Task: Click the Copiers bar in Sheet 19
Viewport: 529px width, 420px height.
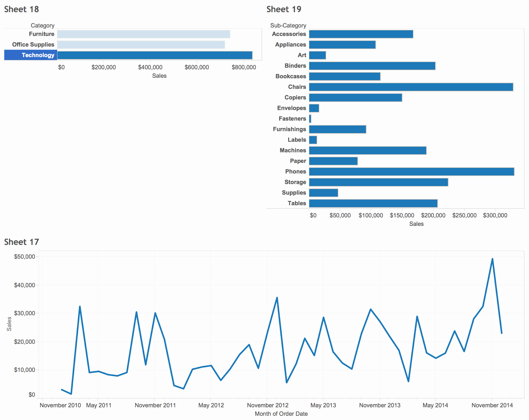Action: (x=355, y=98)
